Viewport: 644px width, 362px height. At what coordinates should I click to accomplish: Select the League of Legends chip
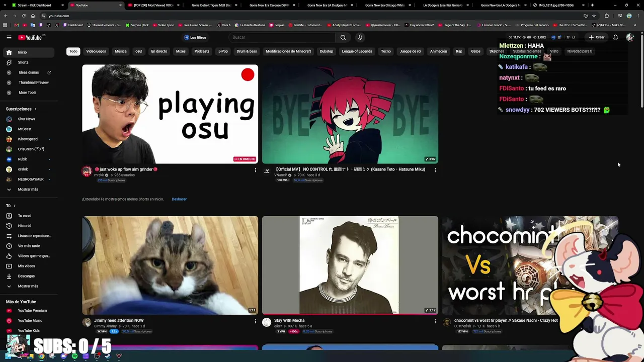pyautogui.click(x=357, y=51)
